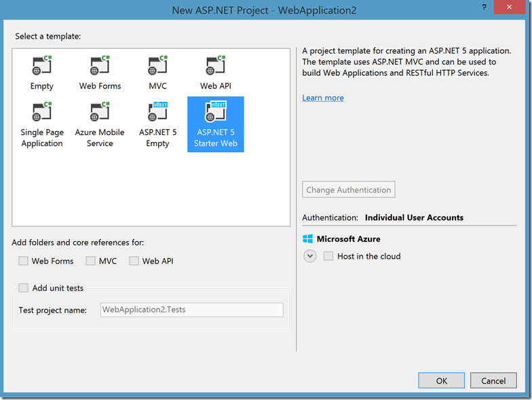Click the Cancel button
The height and width of the screenshot is (400, 532).
coord(493,380)
